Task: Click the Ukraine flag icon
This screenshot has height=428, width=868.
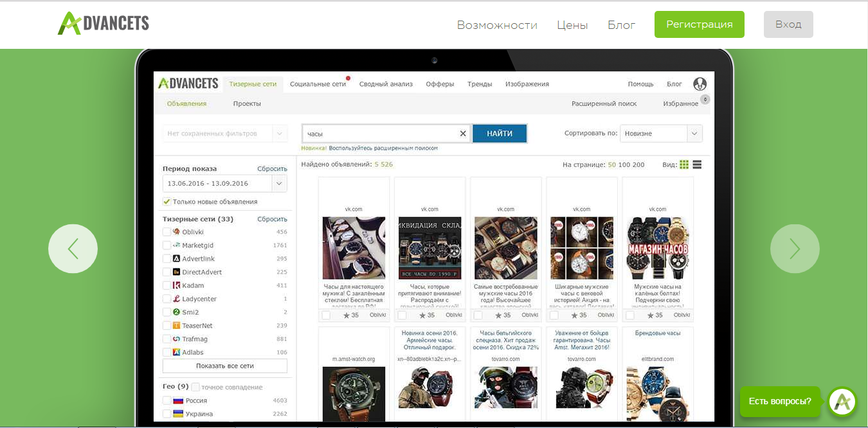Action: [178, 415]
